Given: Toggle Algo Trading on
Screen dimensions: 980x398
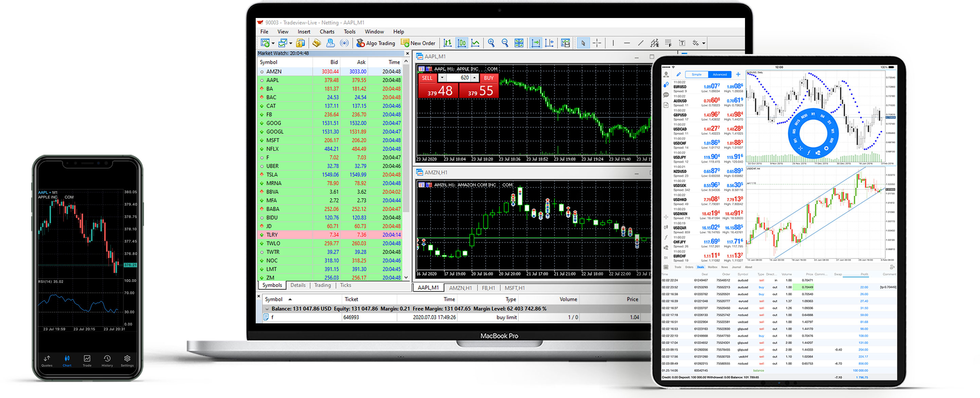Looking at the screenshot, I should coord(376,43).
